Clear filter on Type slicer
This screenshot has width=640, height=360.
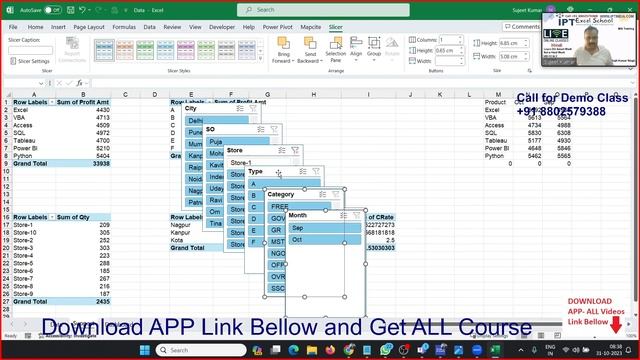pos(316,171)
